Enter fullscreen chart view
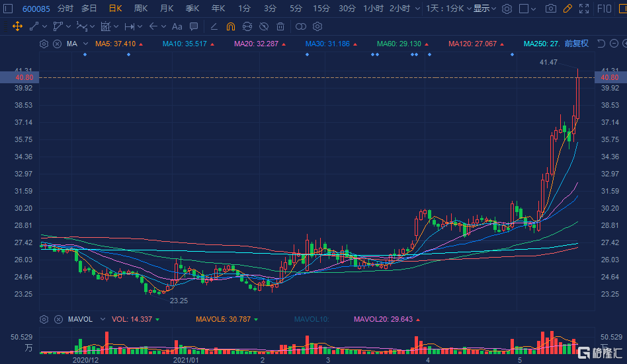Screen dimensions: 627x364 (584, 9)
